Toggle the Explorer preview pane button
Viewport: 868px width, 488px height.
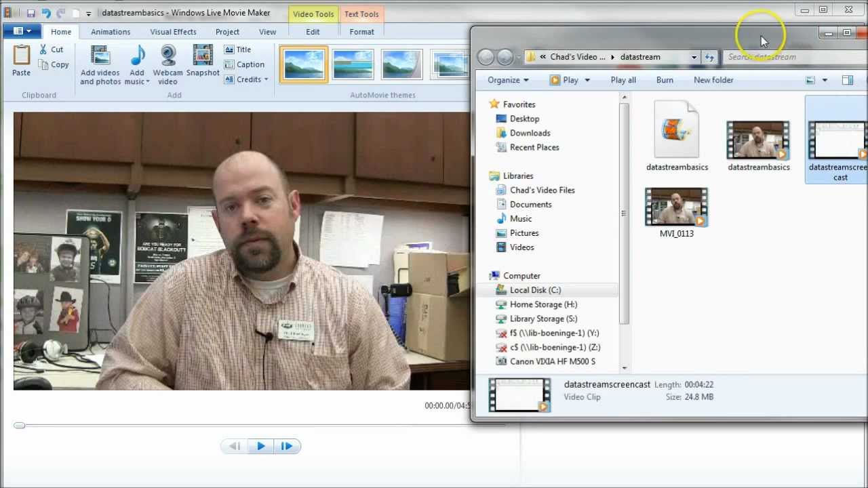pyautogui.click(x=847, y=80)
